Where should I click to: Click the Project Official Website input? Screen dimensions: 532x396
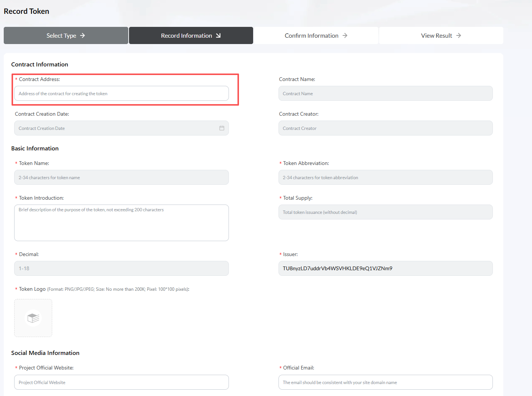[x=121, y=382]
